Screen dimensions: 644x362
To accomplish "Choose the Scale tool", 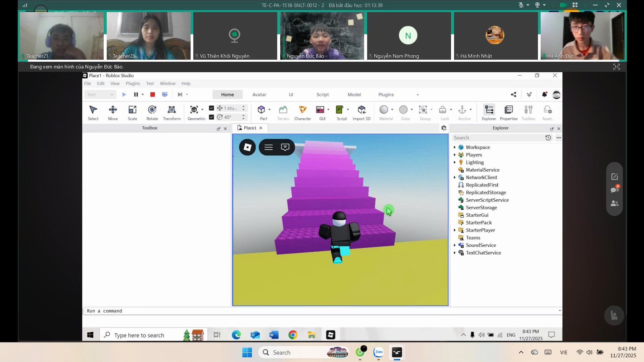I will pos(132,112).
